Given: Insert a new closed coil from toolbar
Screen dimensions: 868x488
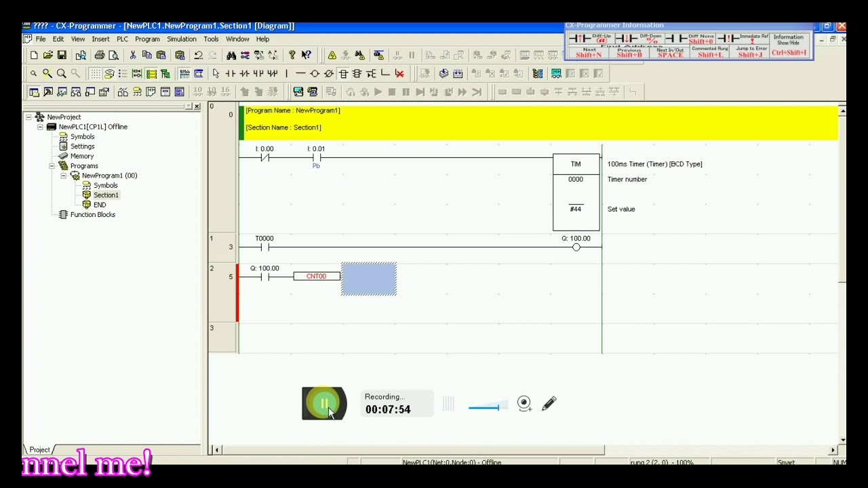Looking at the screenshot, I should tap(329, 73).
